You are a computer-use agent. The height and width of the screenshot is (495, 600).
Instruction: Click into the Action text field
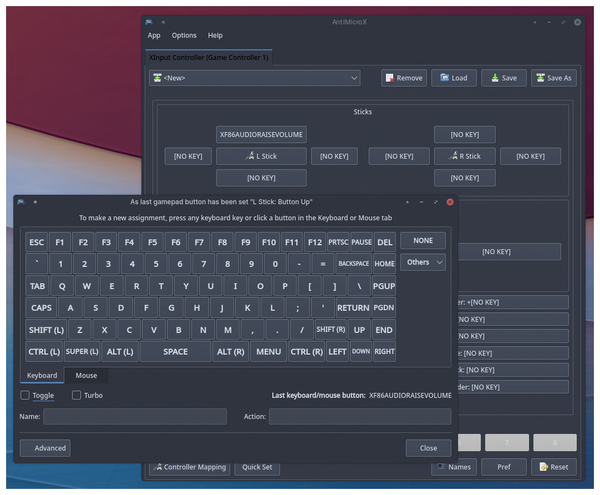(360, 416)
